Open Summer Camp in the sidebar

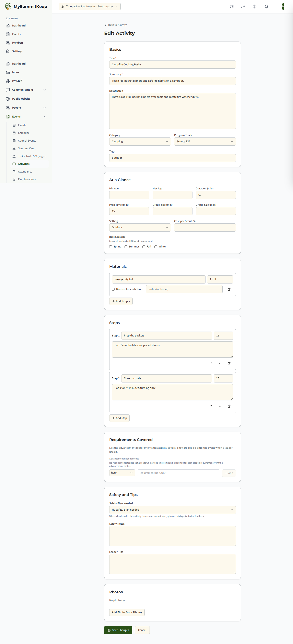click(27, 148)
